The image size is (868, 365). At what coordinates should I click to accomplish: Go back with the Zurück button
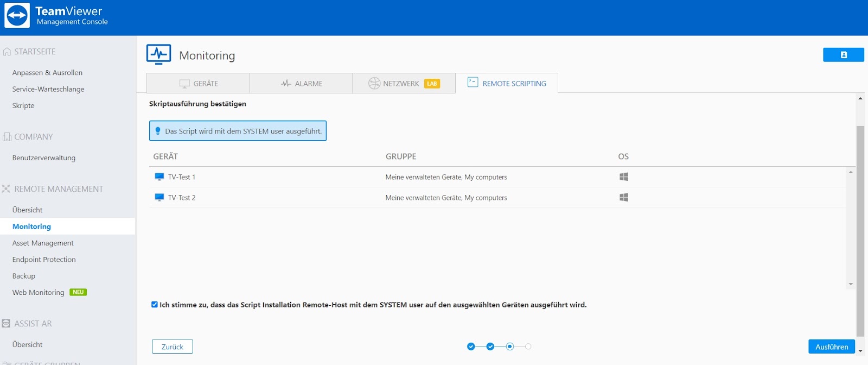tap(173, 347)
